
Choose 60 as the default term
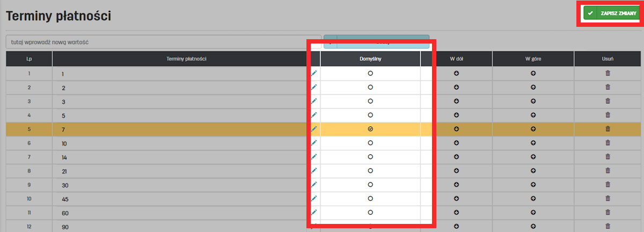tap(370, 213)
